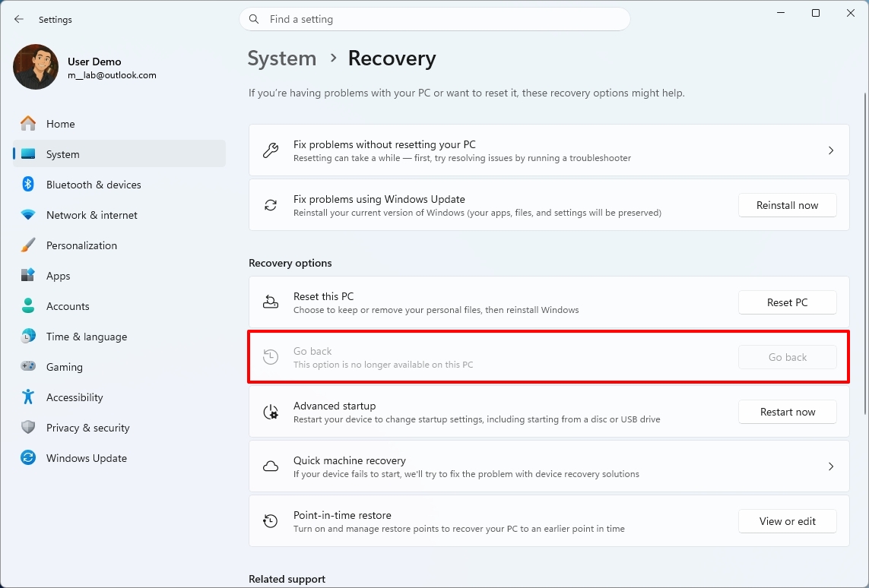Click the Privacy & security shield icon
This screenshot has width=869, height=588.
coord(27,428)
